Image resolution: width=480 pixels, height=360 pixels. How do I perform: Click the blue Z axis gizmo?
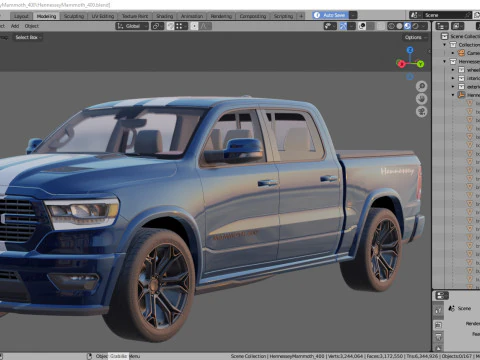(410, 50)
